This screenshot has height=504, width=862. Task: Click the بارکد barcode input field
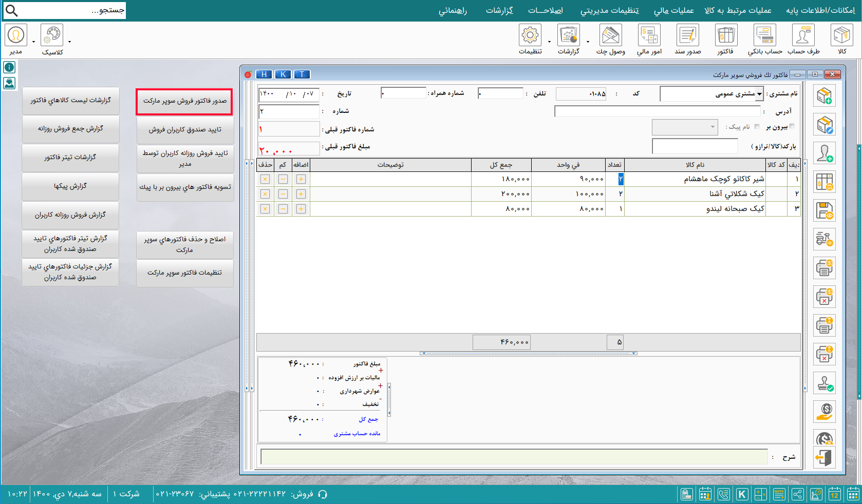(695, 146)
